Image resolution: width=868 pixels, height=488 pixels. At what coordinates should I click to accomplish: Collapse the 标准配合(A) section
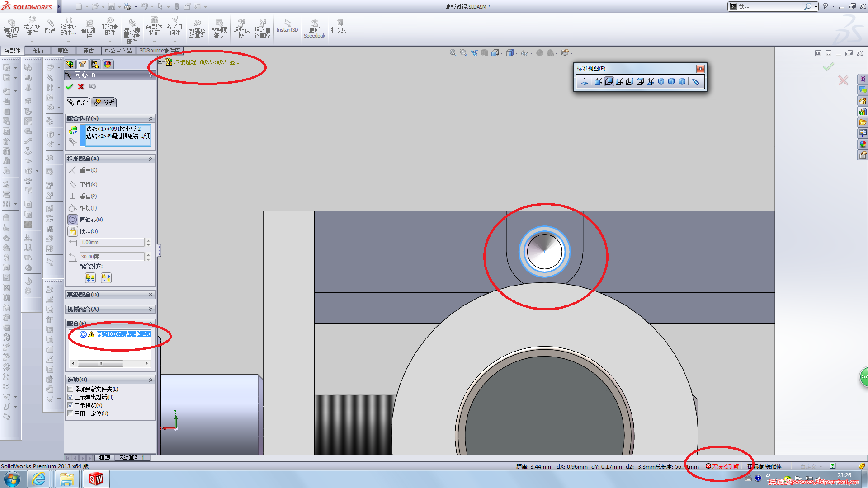coord(151,159)
